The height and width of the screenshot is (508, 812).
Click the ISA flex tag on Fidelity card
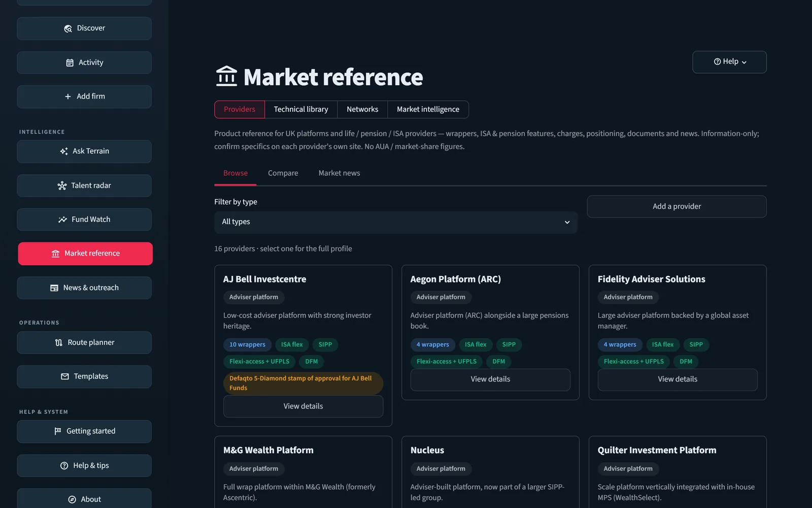click(x=663, y=344)
